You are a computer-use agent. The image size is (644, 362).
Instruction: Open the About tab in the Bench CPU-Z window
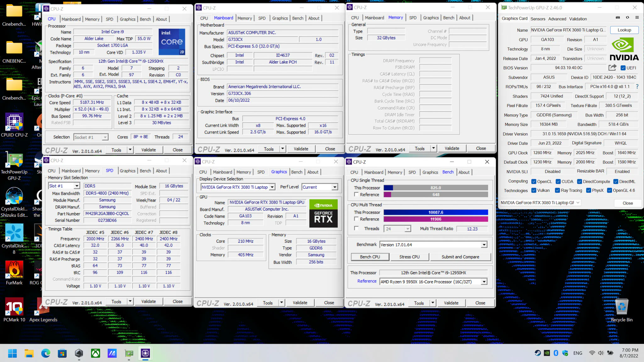pyautogui.click(x=464, y=172)
